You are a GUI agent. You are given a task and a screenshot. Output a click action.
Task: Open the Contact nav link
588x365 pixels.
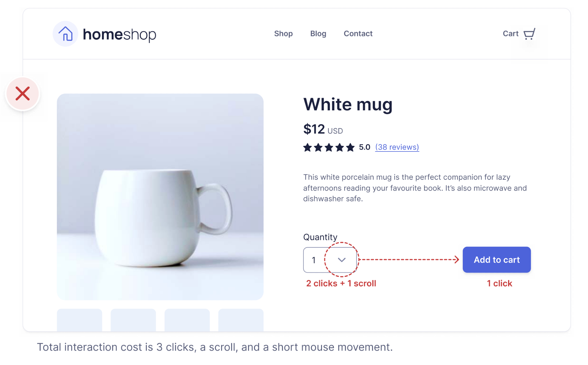pyautogui.click(x=358, y=34)
